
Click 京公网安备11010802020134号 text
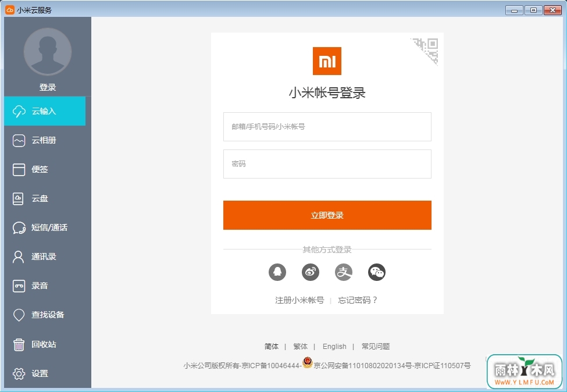coord(363,366)
